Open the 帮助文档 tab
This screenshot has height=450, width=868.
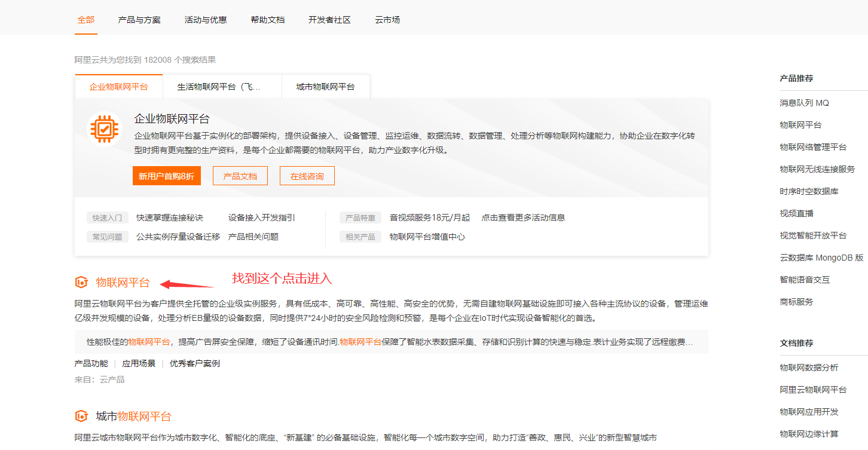point(268,20)
